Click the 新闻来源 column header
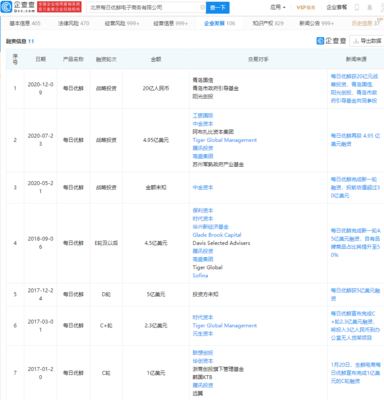 click(356, 59)
